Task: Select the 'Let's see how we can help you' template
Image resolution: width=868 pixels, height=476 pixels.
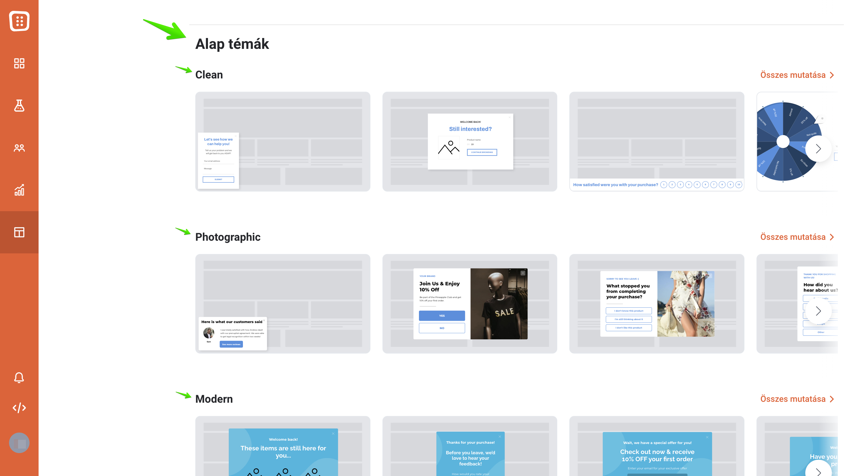Action: coord(283,141)
